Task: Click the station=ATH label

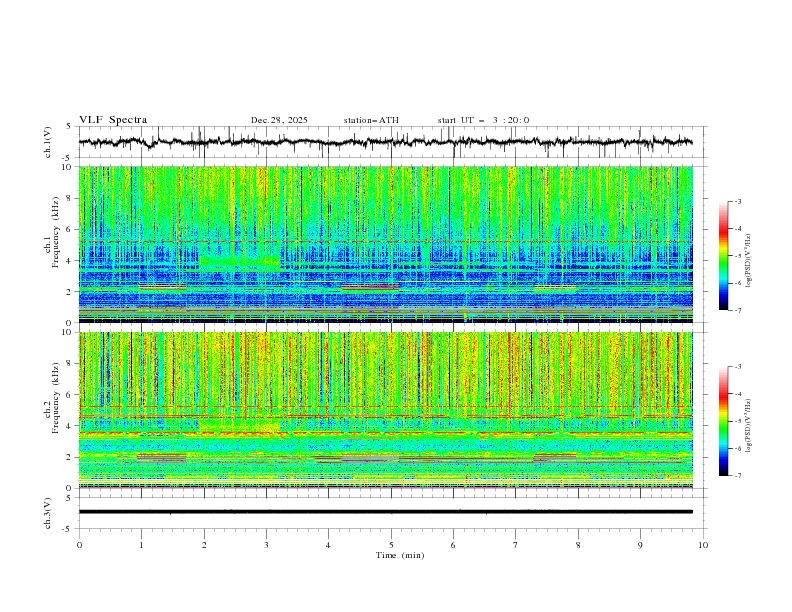Action: click(x=371, y=120)
